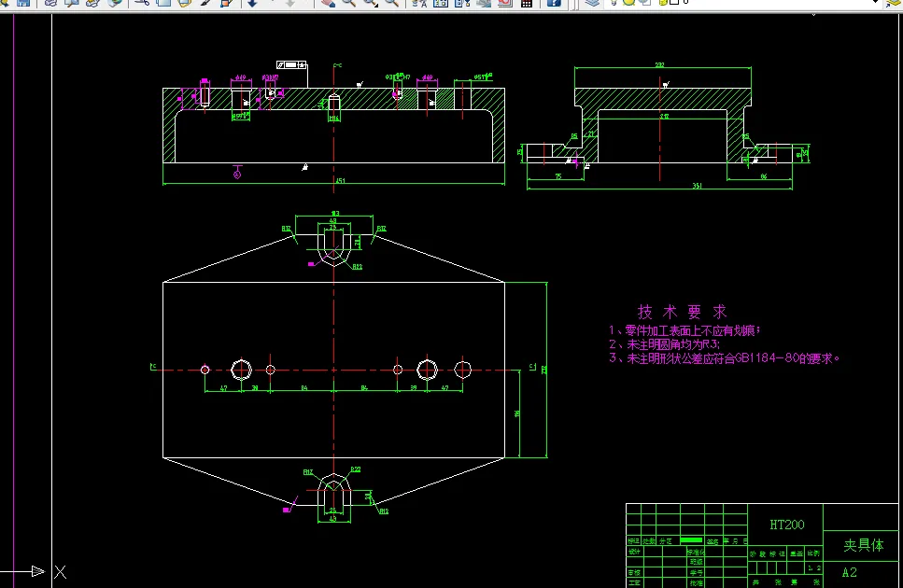
Task: Click the layer color square swatch
Action: pyautogui.click(x=674, y=2)
